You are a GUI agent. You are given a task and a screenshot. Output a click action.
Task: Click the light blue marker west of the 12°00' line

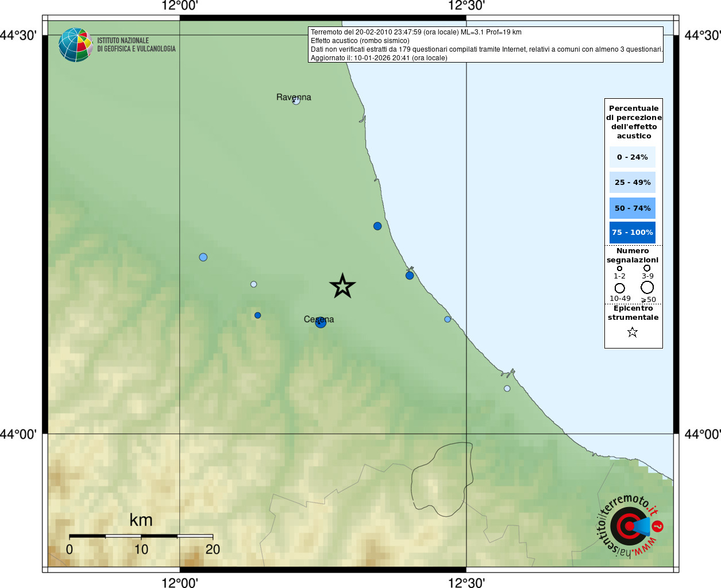pyautogui.click(x=203, y=257)
